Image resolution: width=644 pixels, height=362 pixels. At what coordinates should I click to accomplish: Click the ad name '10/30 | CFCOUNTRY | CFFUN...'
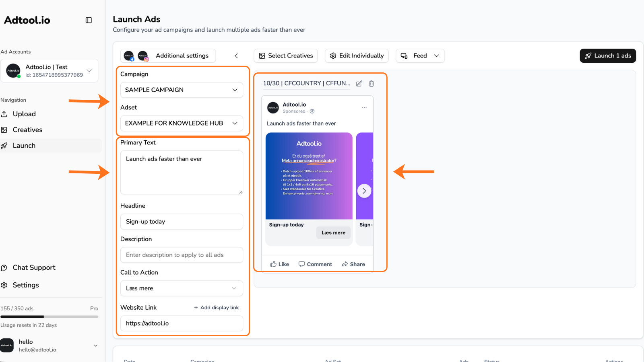(306, 83)
